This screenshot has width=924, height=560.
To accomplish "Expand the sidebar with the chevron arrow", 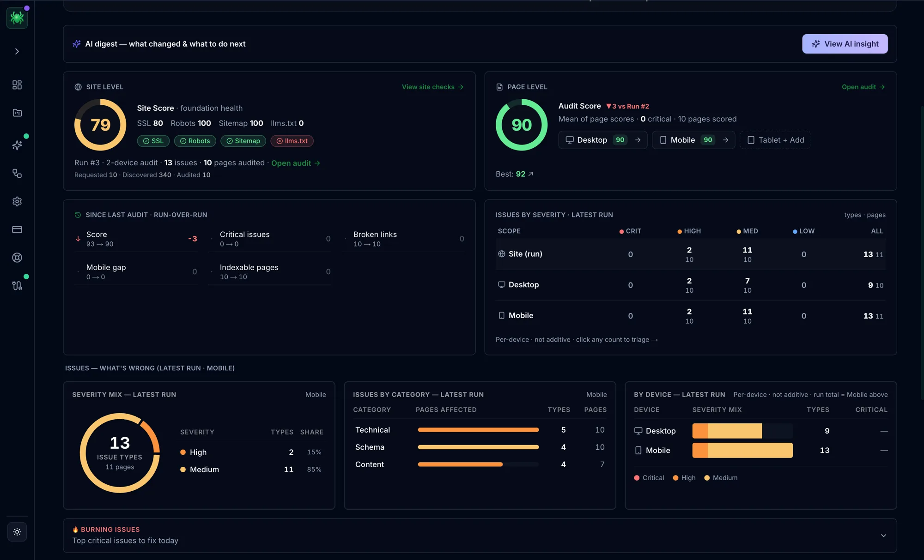I will pos(17,51).
